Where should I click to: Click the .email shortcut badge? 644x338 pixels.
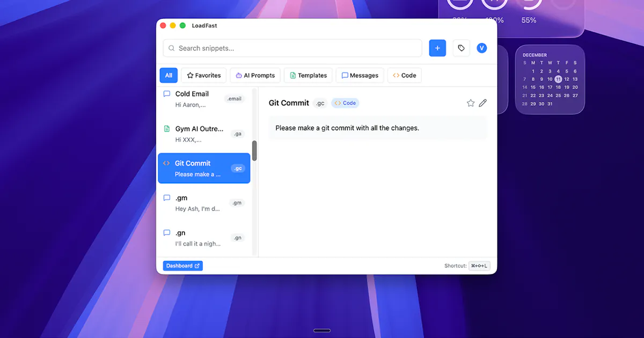coord(234,99)
